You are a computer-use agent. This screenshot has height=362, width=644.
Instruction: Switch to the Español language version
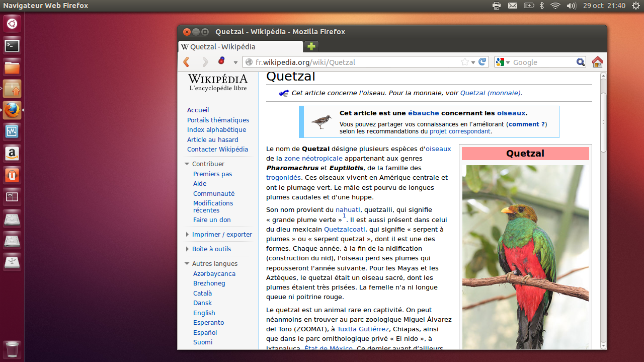[205, 332]
